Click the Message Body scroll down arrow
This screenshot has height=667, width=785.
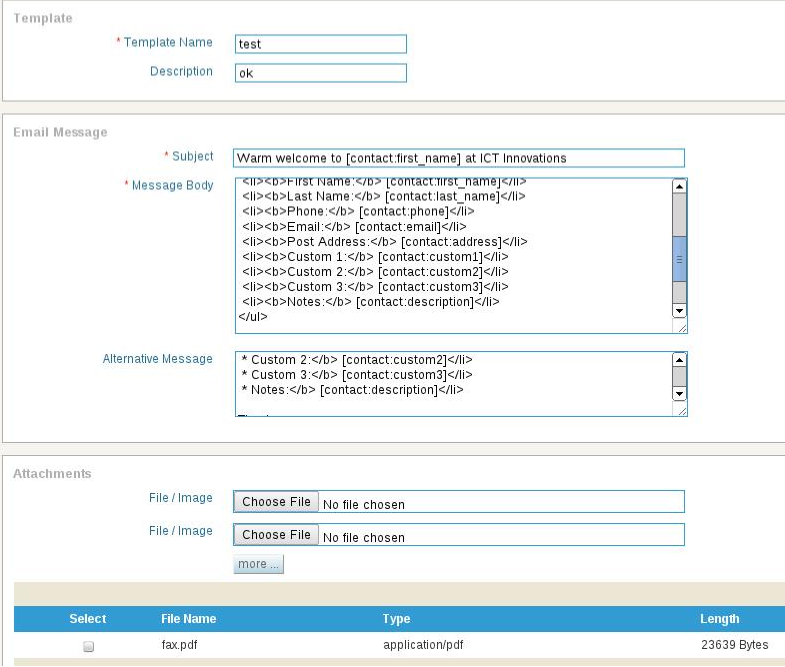pyautogui.click(x=679, y=310)
